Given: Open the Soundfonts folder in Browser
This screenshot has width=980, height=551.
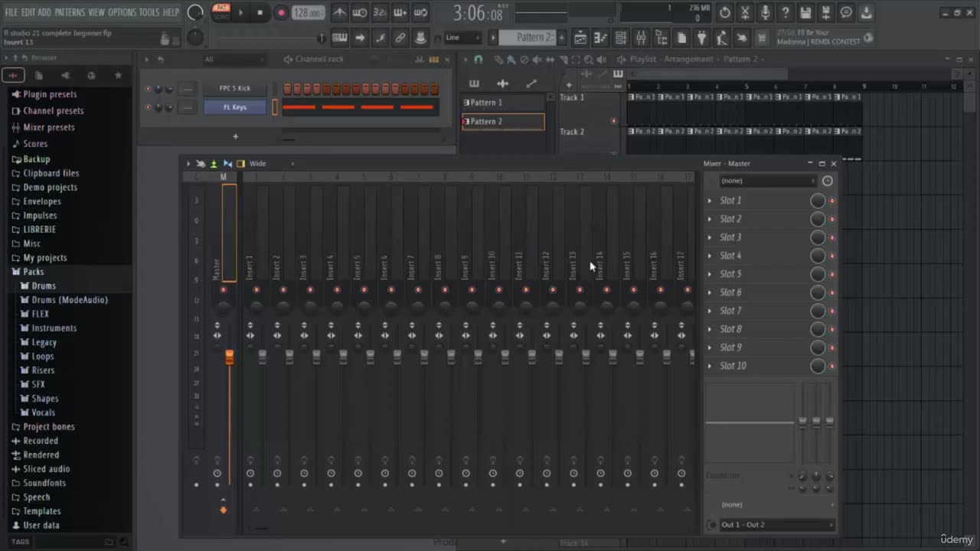Looking at the screenshot, I should pyautogui.click(x=44, y=483).
